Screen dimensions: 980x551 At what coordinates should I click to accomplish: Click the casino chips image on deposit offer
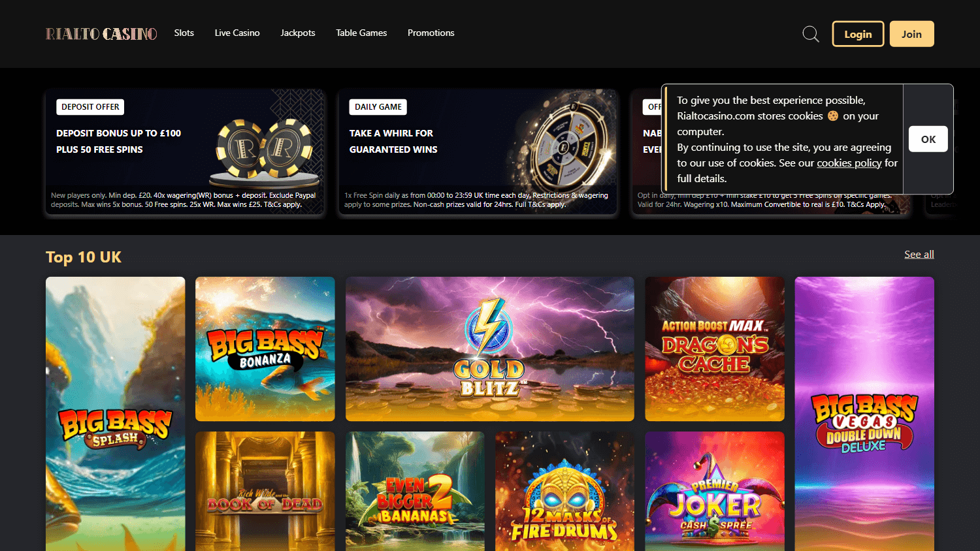[265, 153]
